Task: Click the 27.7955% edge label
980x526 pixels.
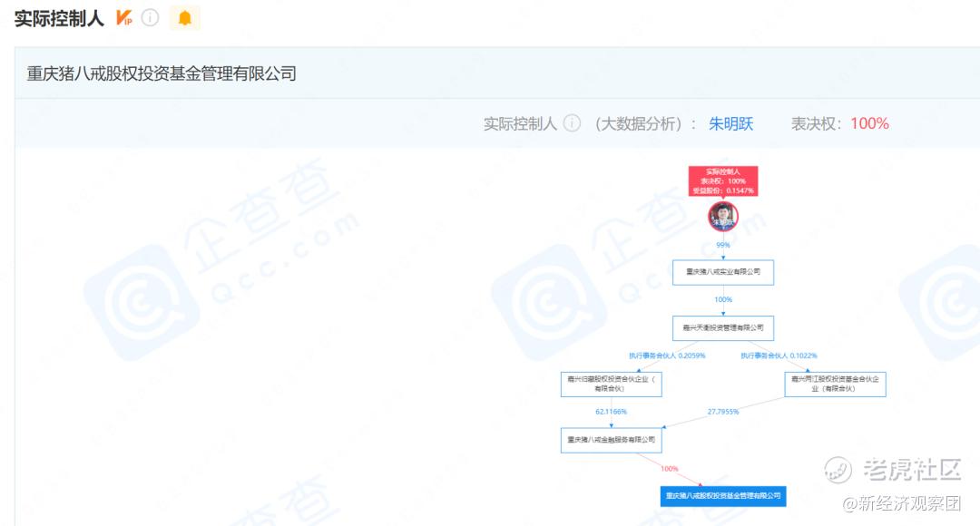Action: (723, 412)
